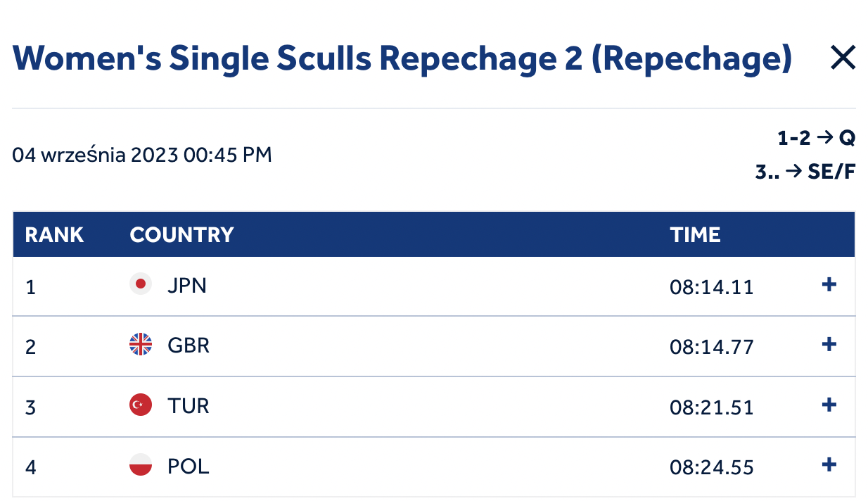Expand the GBR row plus icon

829,344
